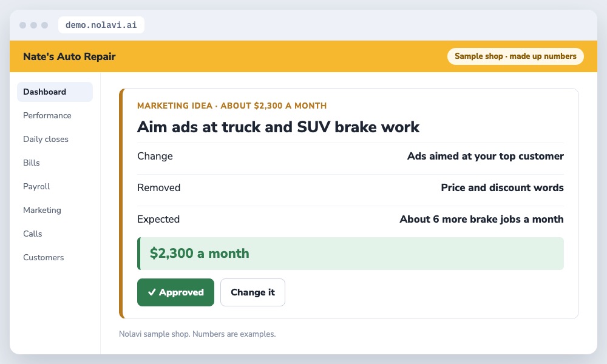Click the middle gray window dot
This screenshot has width=607, height=364.
(x=33, y=25)
